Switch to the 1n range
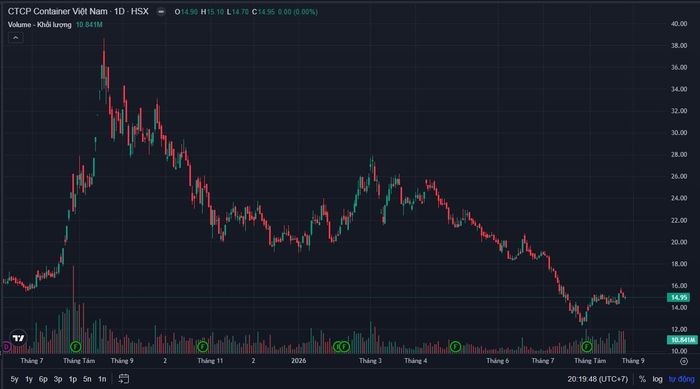This screenshot has height=389, width=700. pos(102,379)
